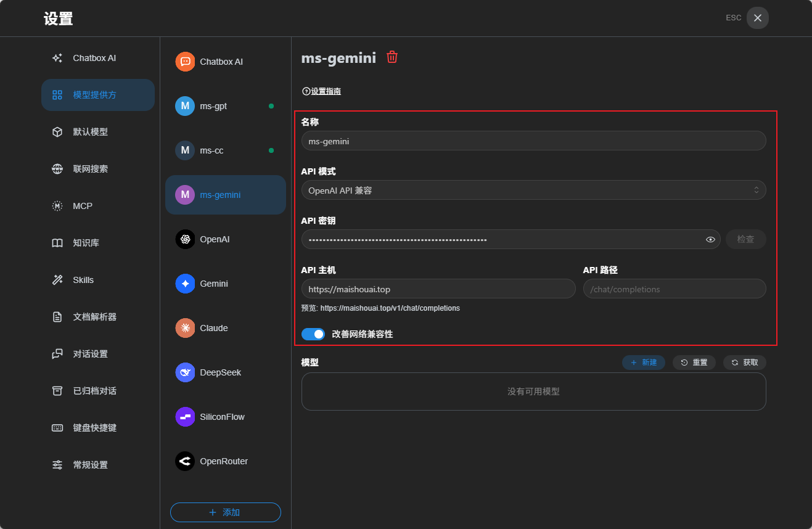Screen dimensions: 812x529
Task: Click the Gemini provider logo
Action: [185, 284]
